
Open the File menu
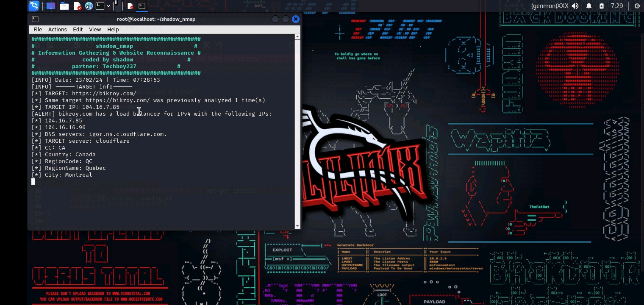point(38,29)
